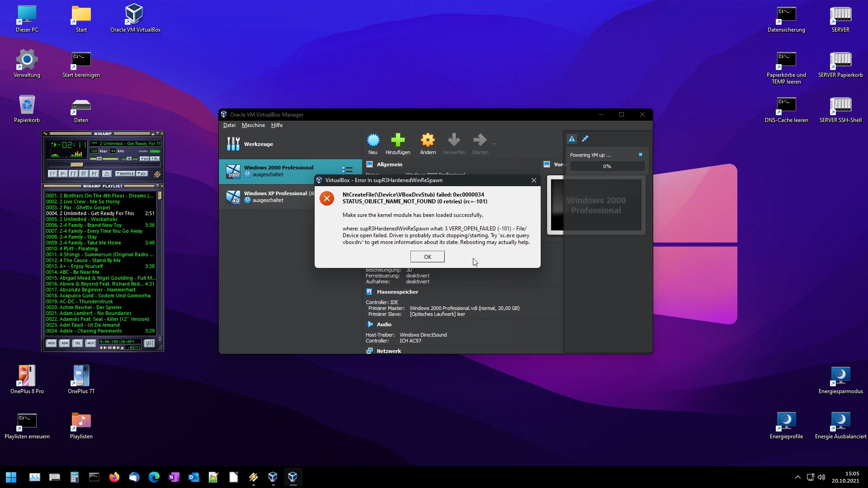Click OK in the VirtualBox error dialog
The width and height of the screenshot is (868, 488).
427,257
